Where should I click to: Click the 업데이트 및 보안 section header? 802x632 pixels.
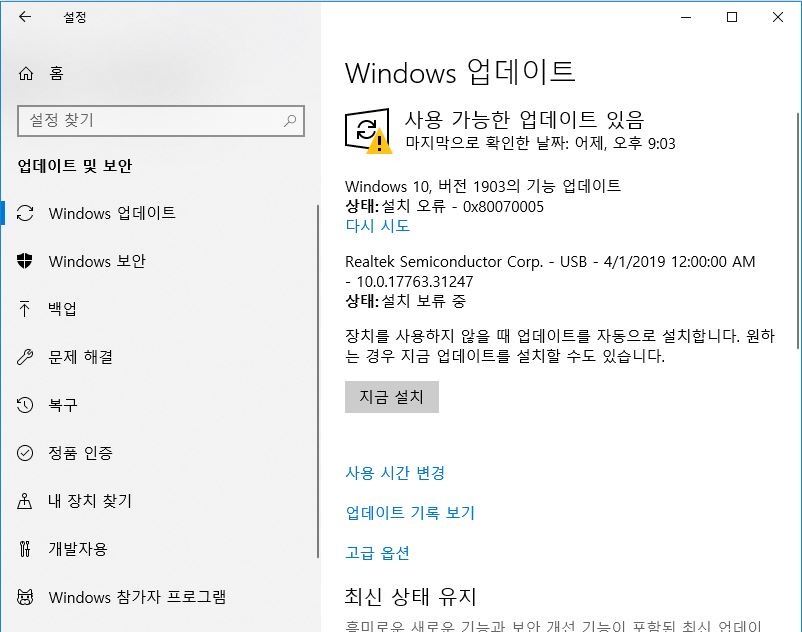pyautogui.click(x=75, y=166)
